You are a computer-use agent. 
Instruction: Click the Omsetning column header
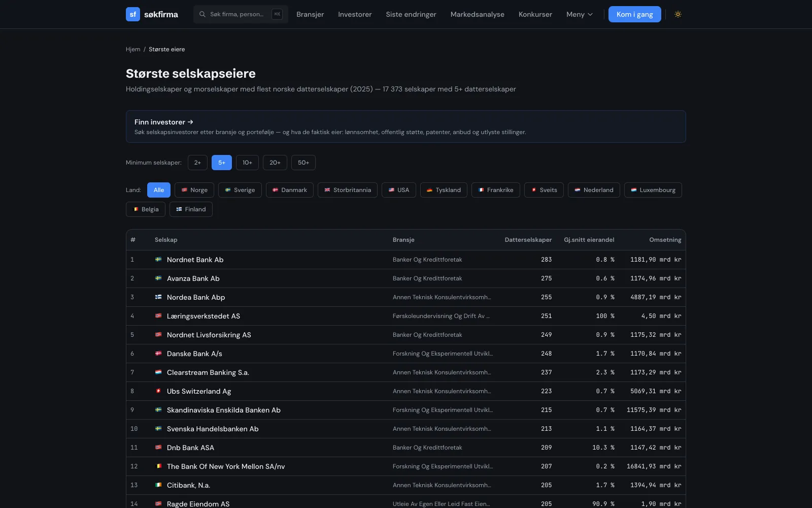(665, 240)
